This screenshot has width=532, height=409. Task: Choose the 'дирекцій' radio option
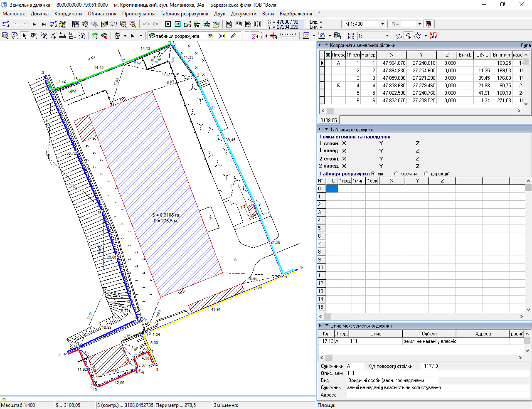click(x=426, y=174)
